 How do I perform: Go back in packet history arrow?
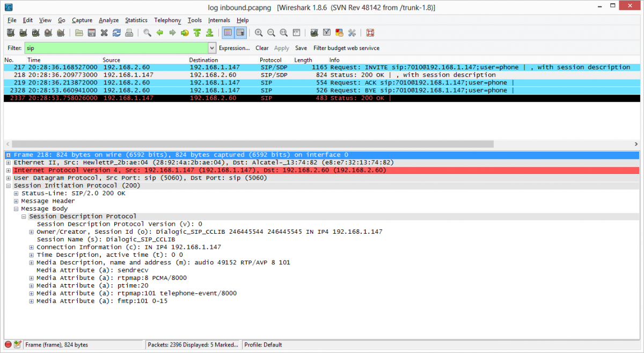pos(160,33)
